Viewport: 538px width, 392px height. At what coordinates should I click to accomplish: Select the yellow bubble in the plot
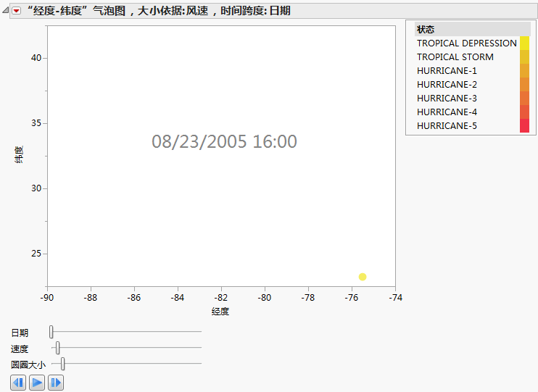coord(363,277)
